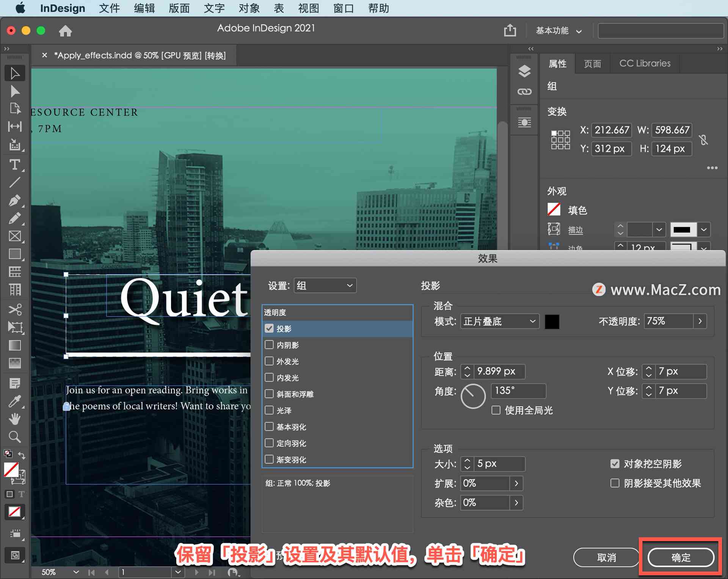728x579 pixels.
Task: Select the Direct Selection tool
Action: (15, 91)
